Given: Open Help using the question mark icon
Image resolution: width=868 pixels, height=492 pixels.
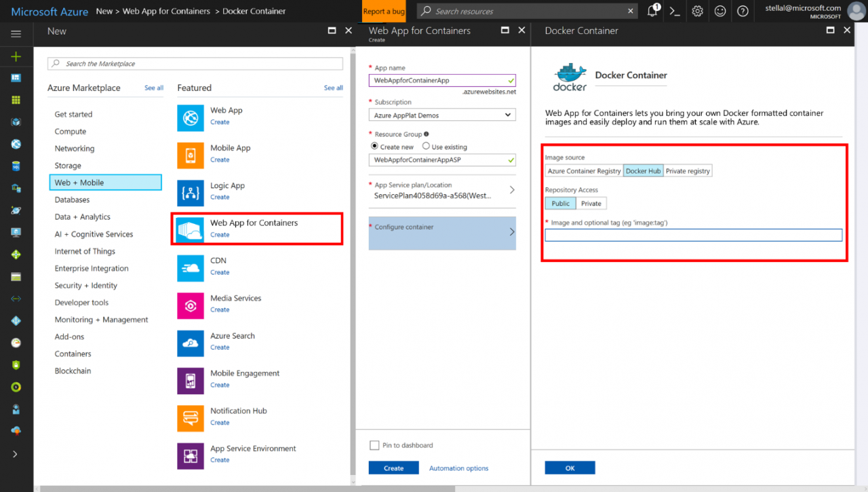Looking at the screenshot, I should tap(742, 11).
